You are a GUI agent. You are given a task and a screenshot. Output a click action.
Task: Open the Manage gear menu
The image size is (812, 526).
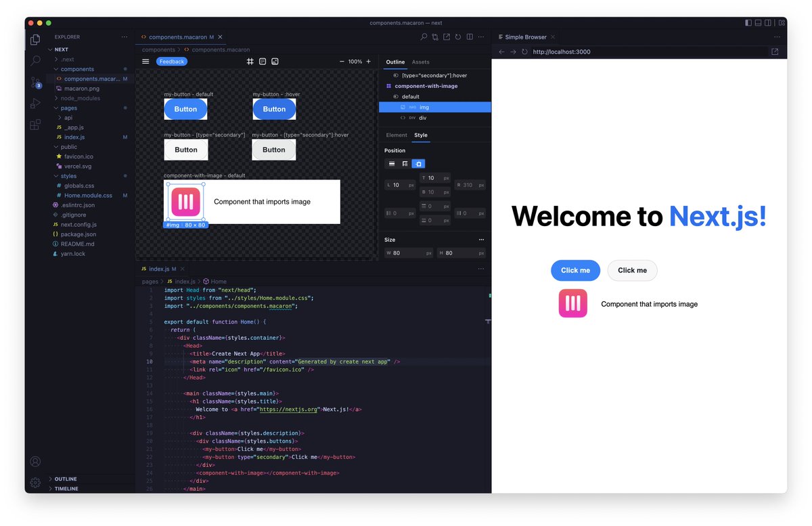point(35,483)
